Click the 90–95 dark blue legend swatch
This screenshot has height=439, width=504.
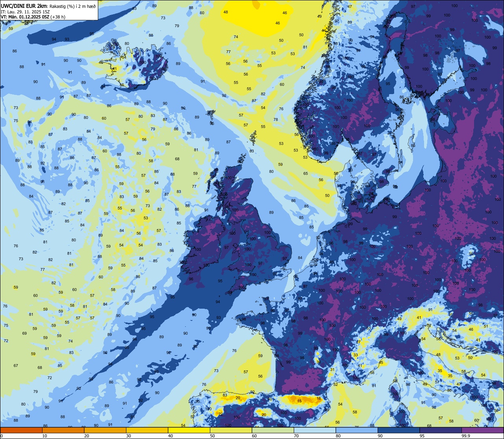click(398, 430)
